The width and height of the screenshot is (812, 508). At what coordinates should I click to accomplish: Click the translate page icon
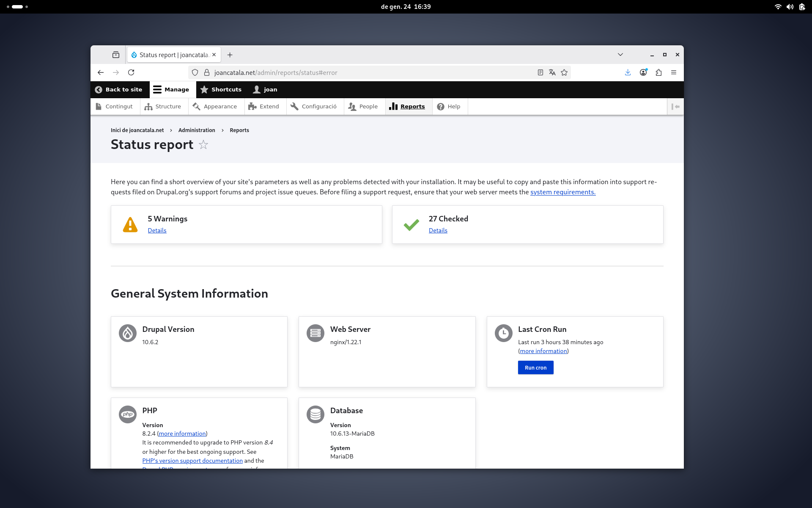tap(552, 72)
